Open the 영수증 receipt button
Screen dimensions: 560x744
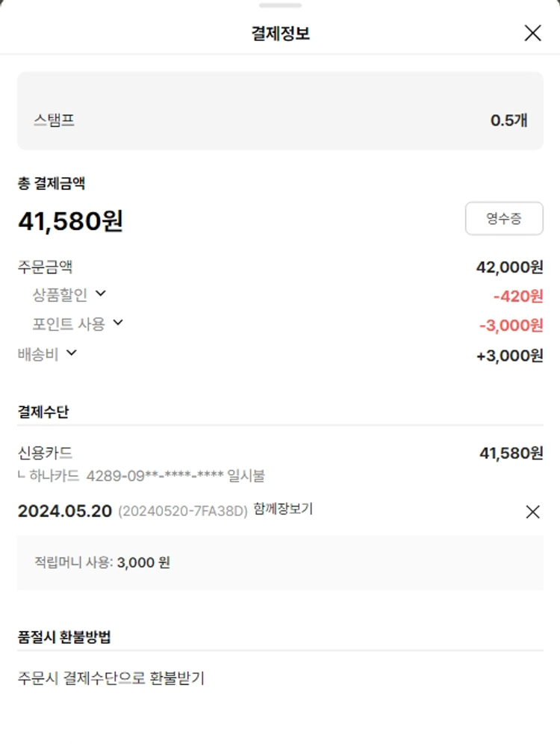(504, 219)
